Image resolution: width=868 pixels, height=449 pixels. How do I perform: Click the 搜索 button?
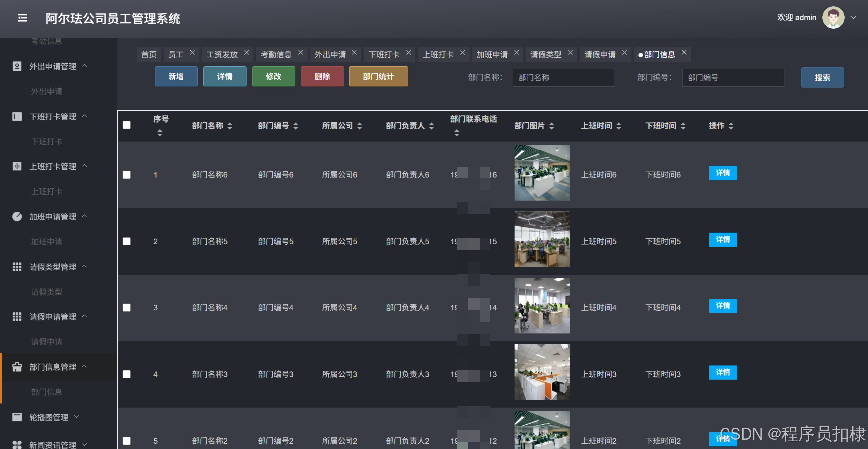click(823, 77)
